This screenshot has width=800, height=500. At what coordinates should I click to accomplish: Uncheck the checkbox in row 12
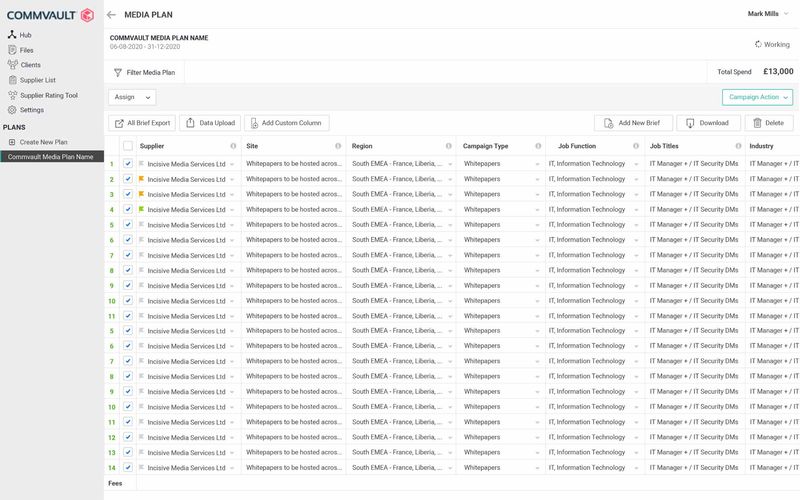[x=128, y=437]
